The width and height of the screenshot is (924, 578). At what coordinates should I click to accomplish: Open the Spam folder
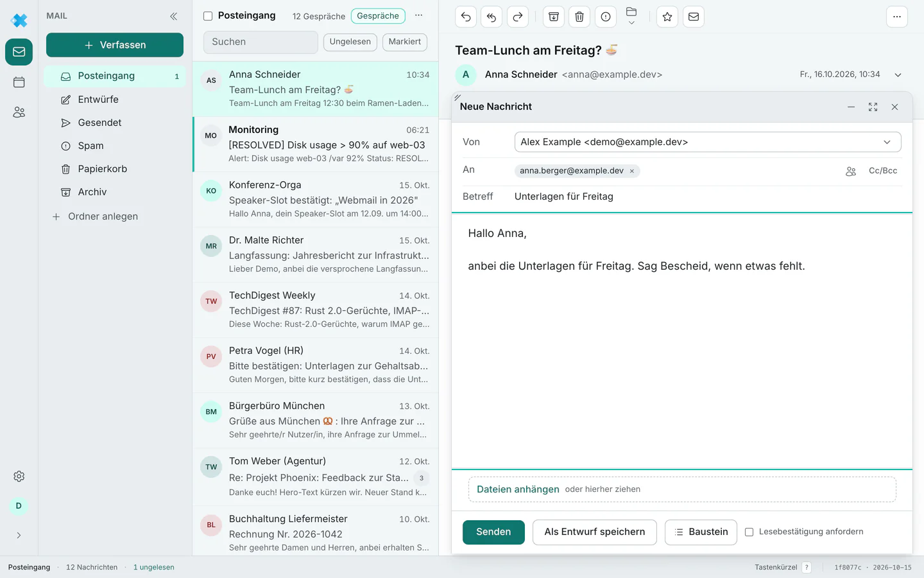(x=115, y=146)
